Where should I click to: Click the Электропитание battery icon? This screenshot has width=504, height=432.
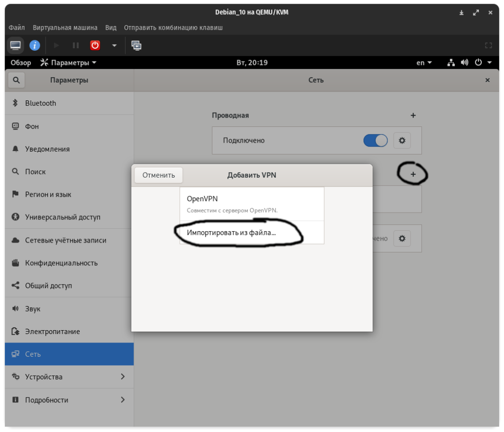pos(15,332)
